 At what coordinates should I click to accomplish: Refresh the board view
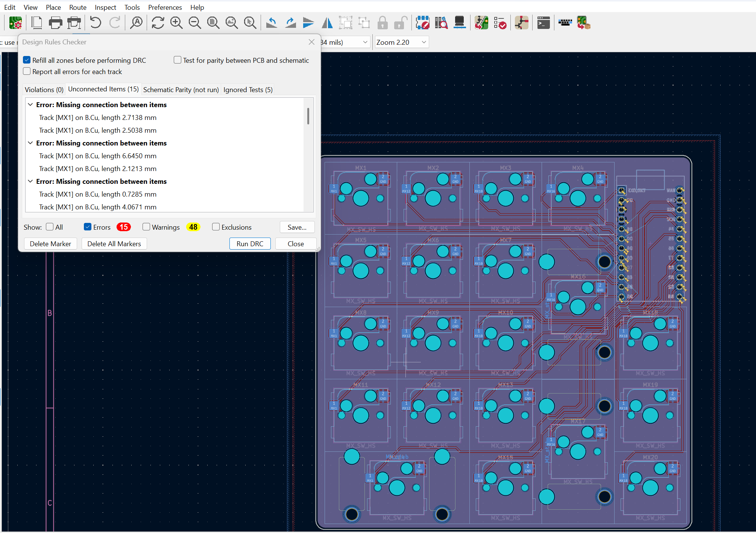point(158,23)
